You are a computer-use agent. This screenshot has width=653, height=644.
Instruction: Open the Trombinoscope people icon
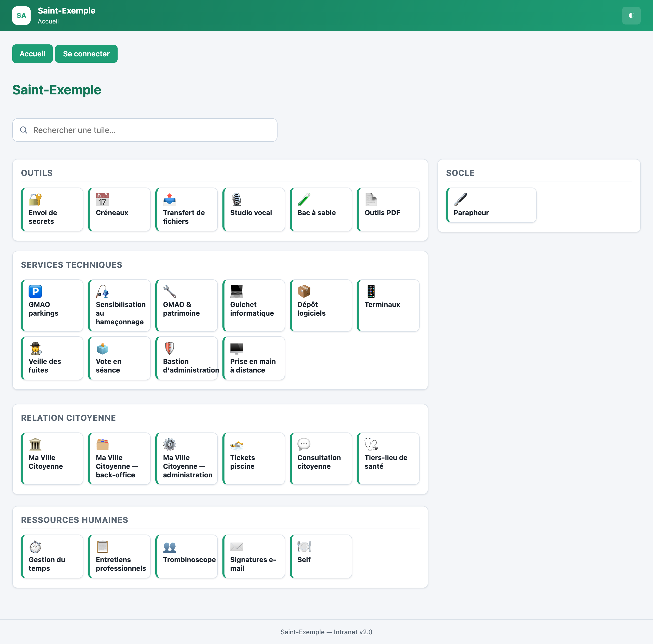click(169, 547)
